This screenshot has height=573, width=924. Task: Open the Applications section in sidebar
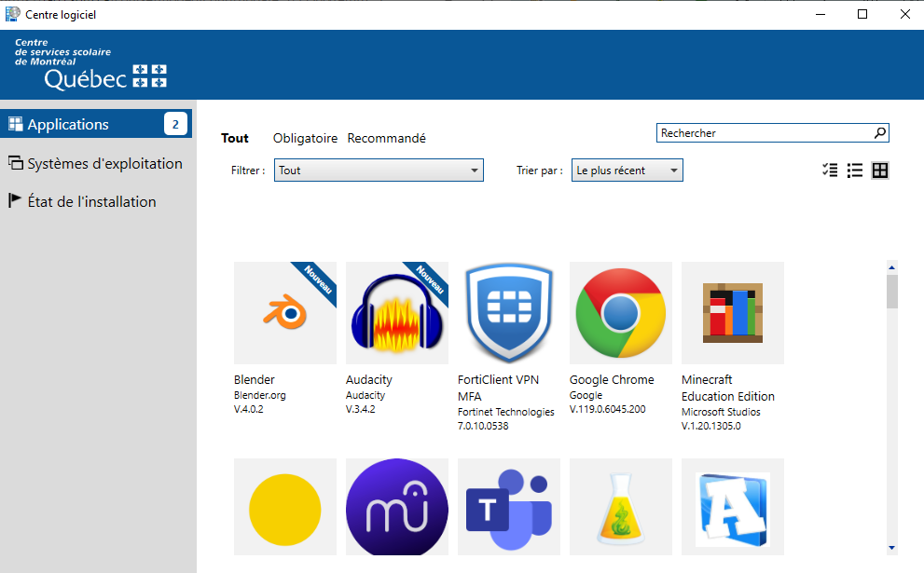pos(96,124)
